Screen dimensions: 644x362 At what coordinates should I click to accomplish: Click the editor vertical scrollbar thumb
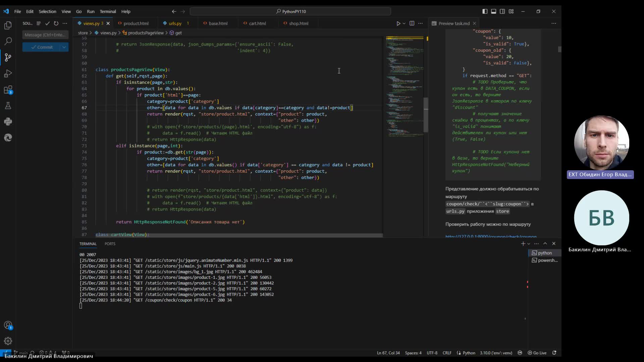click(x=426, y=115)
